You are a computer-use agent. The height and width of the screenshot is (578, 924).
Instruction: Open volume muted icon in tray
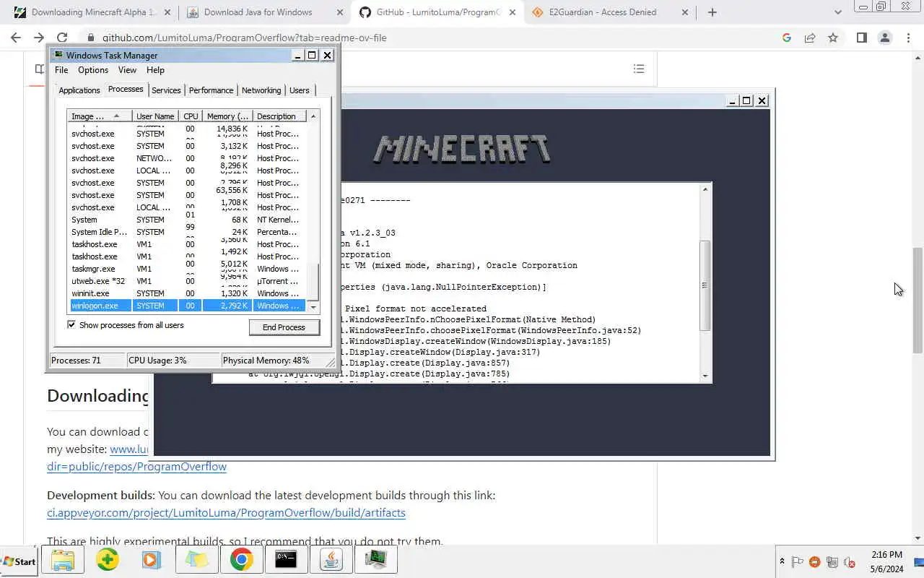850,561
